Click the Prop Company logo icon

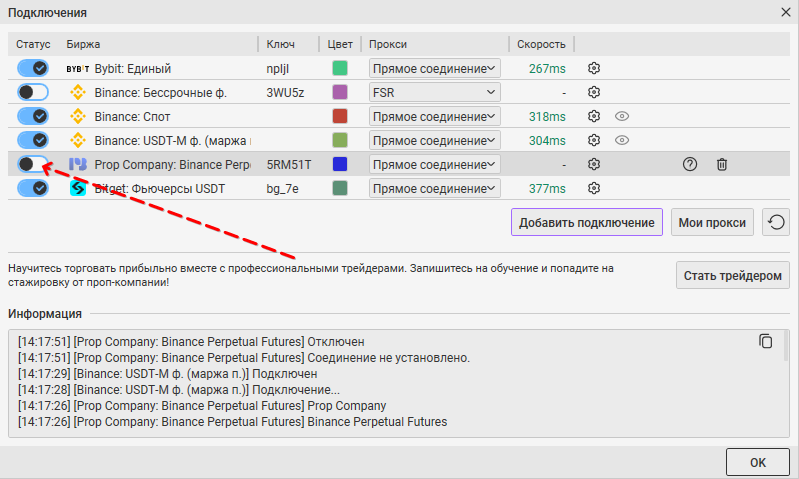[x=77, y=164]
